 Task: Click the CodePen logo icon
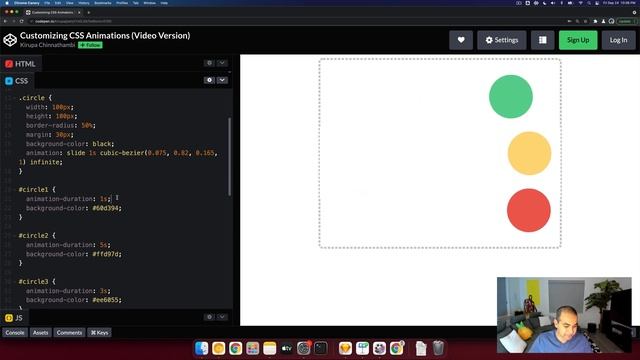pyautogui.click(x=10, y=40)
